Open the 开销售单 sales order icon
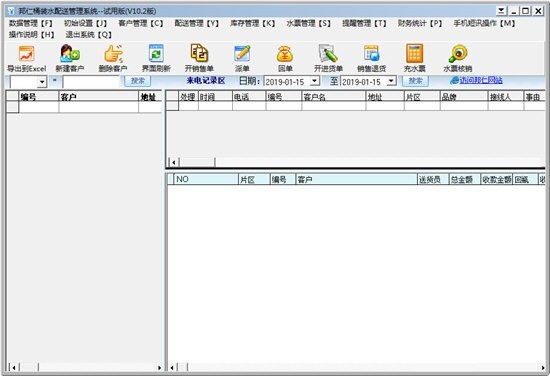 [x=199, y=53]
